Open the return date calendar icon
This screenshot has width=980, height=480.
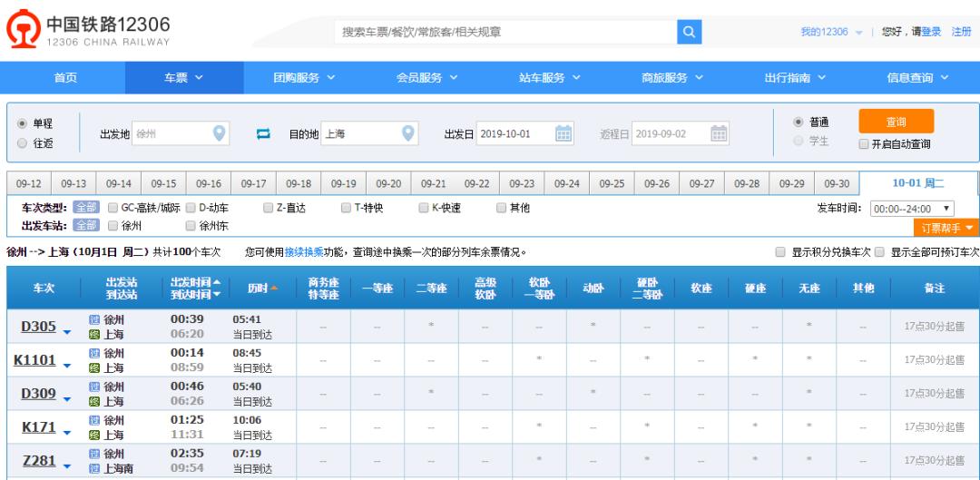coord(719,133)
